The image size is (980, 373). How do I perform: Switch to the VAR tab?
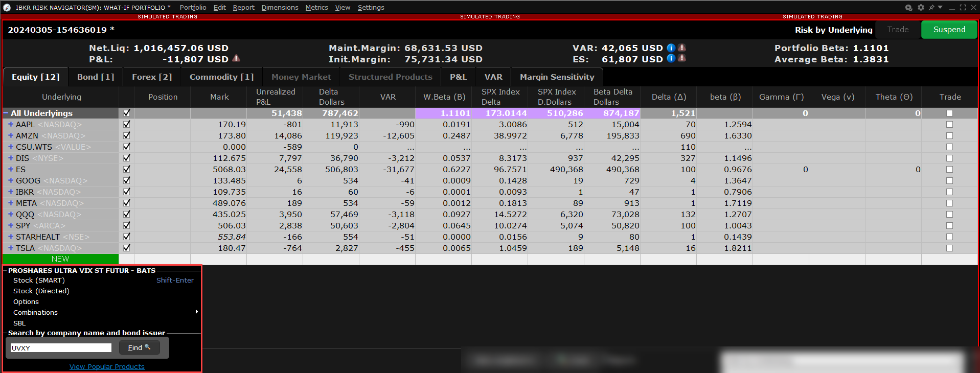pos(493,77)
